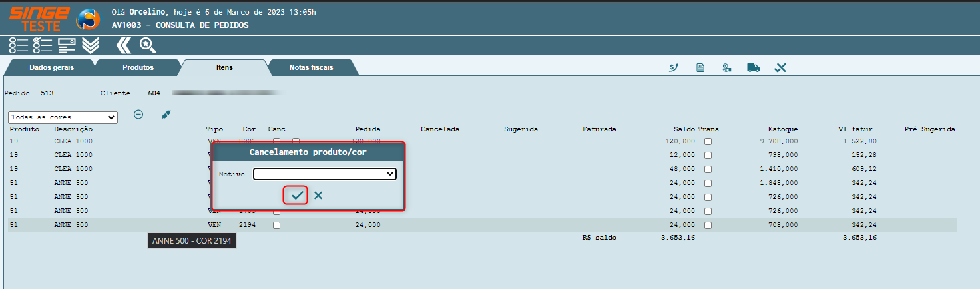The width and height of the screenshot is (980, 289).
Task: Click the circled minus icon beside color filter
Action: coord(138,114)
